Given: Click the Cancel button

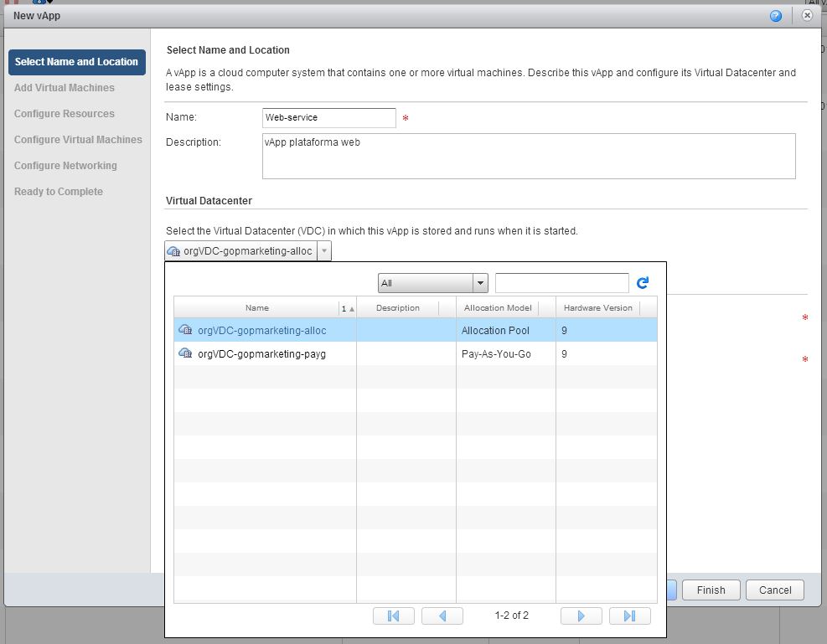Looking at the screenshot, I should pyautogui.click(x=775, y=590).
